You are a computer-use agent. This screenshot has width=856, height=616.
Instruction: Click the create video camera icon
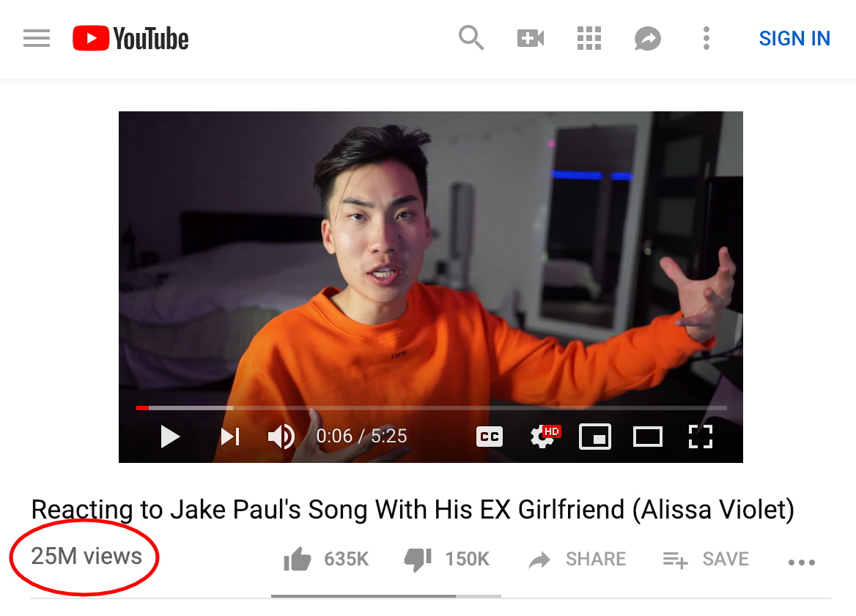pos(531,38)
